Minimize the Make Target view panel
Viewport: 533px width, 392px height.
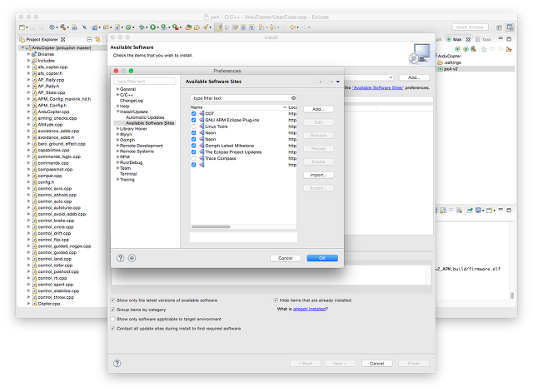501,39
